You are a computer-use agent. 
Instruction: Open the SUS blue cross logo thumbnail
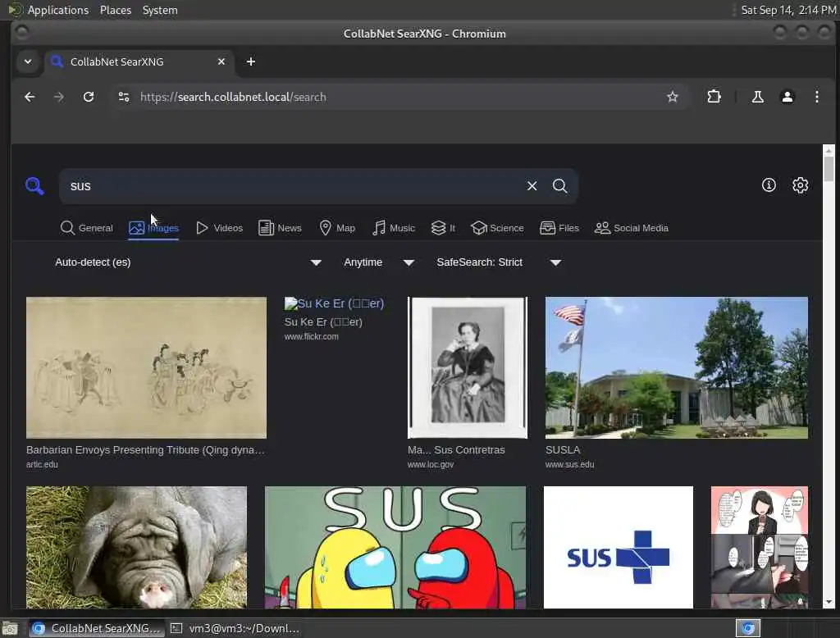pyautogui.click(x=619, y=547)
